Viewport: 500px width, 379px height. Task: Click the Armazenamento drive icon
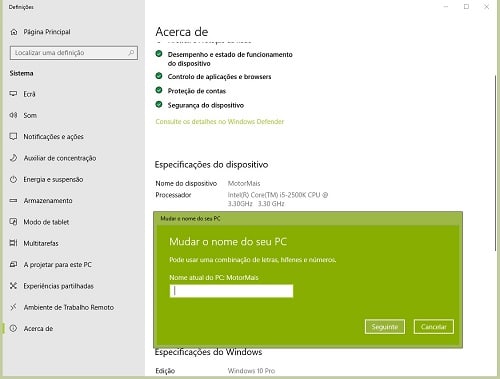(x=13, y=200)
